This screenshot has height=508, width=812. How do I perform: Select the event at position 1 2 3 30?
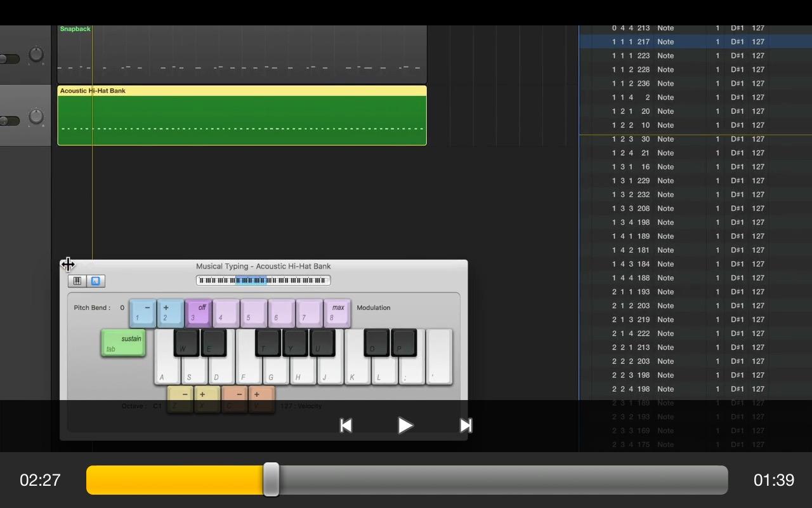point(695,139)
